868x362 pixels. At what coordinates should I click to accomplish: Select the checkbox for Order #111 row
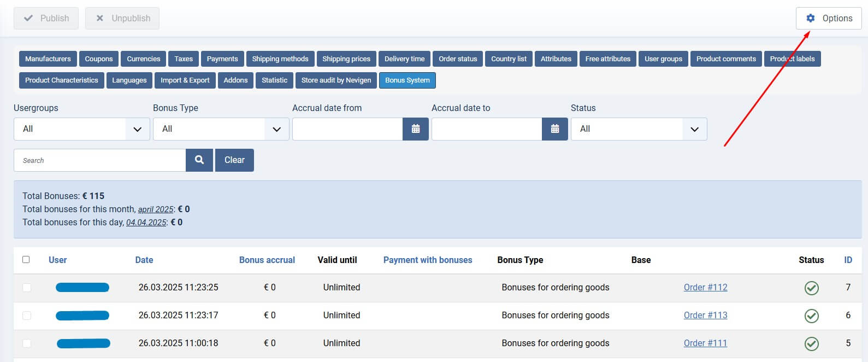pos(27,343)
